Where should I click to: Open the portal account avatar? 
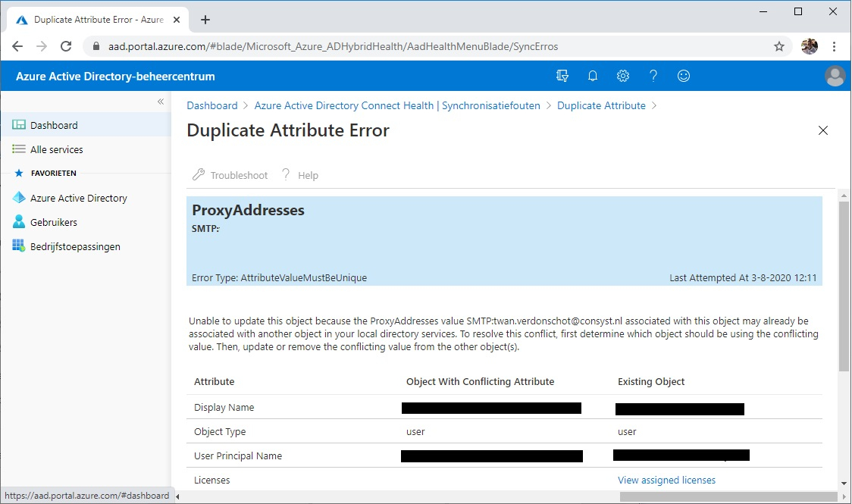pyautogui.click(x=835, y=76)
